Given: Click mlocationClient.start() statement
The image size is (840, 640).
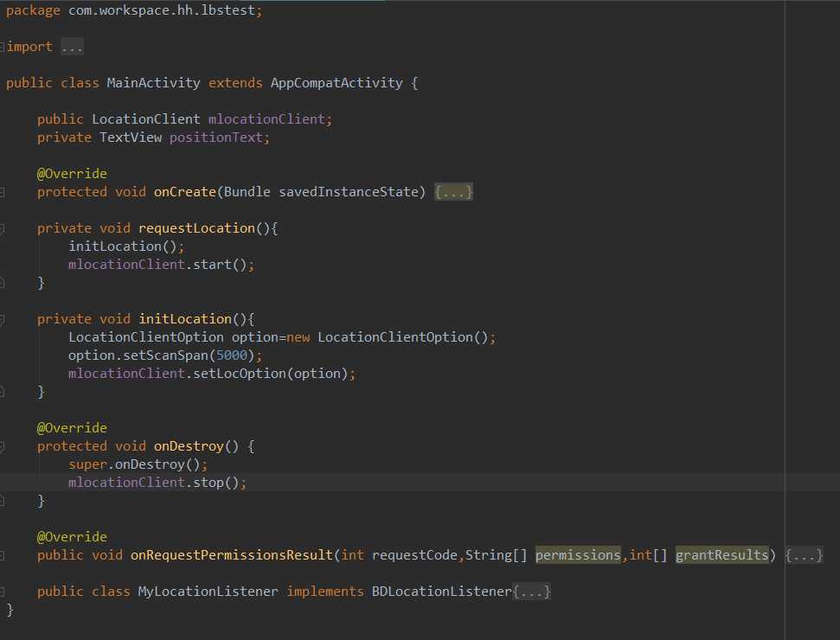Looking at the screenshot, I should 161,265.
